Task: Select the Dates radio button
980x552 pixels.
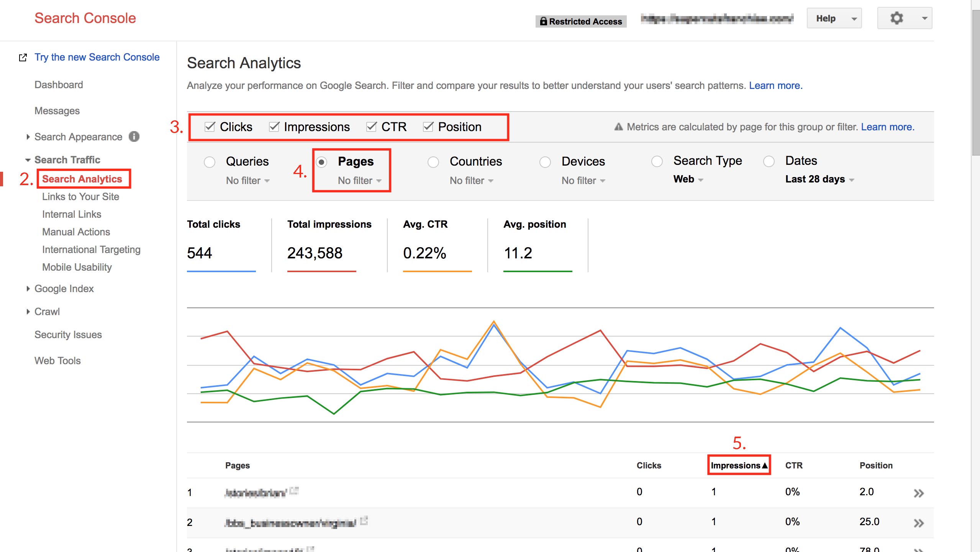Action: pos(769,161)
